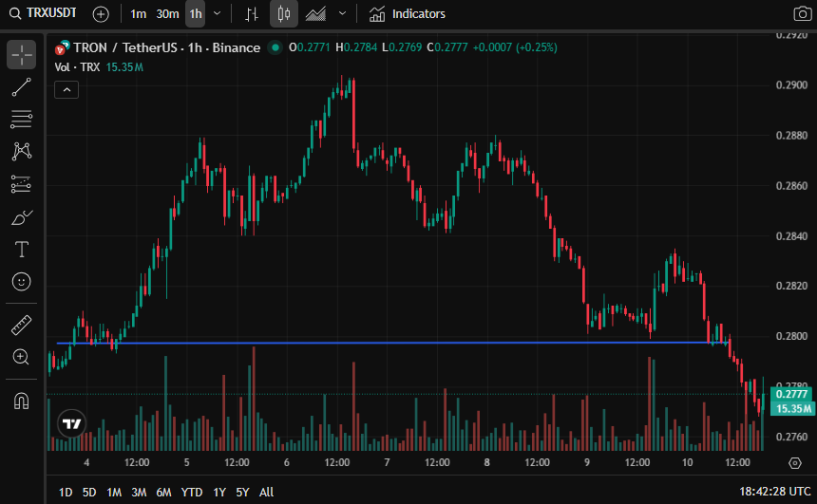Image resolution: width=817 pixels, height=504 pixels.
Task: Open the forecasting and measurement tools
Action: [x=21, y=184]
